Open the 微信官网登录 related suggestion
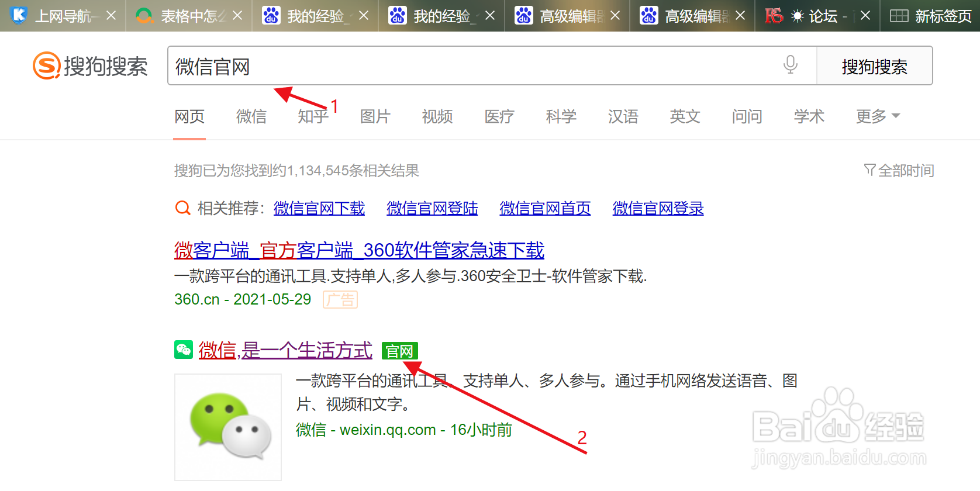Image resolution: width=980 pixels, height=491 pixels. click(x=658, y=208)
